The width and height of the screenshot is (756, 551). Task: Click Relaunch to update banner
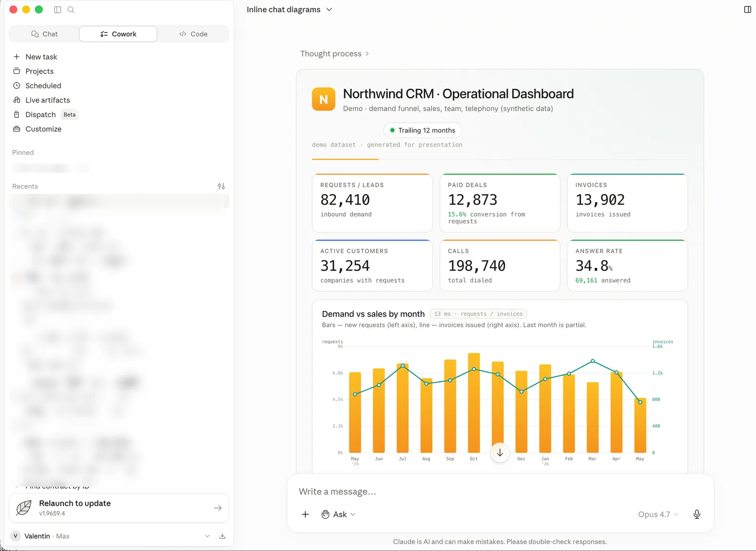coord(119,508)
